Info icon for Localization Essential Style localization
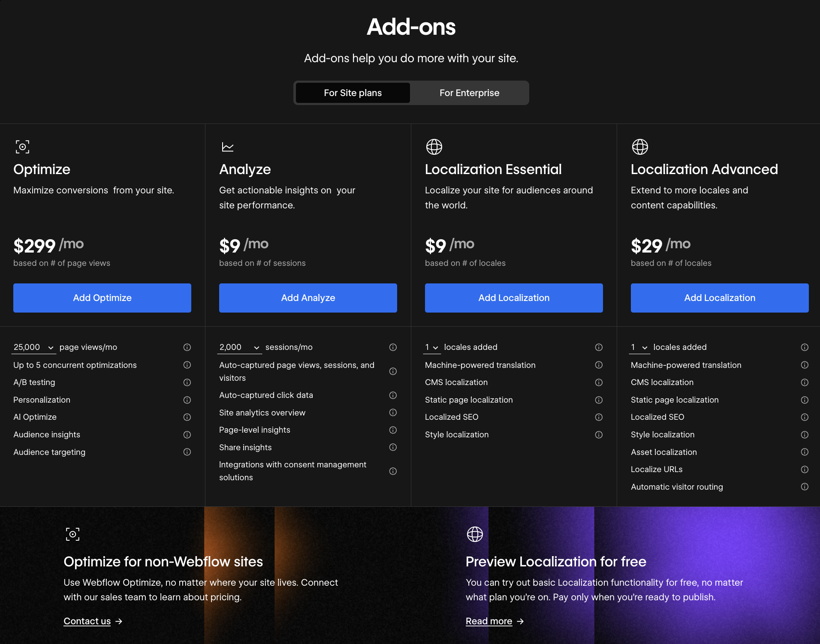820x644 pixels. [599, 435]
